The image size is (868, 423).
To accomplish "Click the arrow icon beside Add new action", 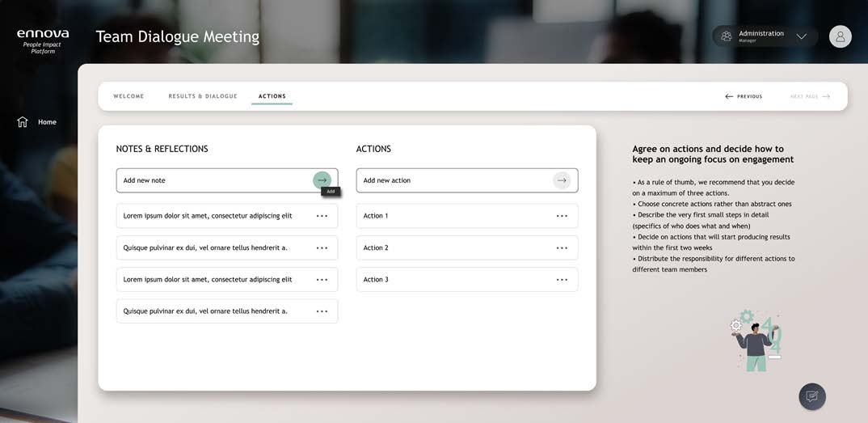I will point(562,180).
